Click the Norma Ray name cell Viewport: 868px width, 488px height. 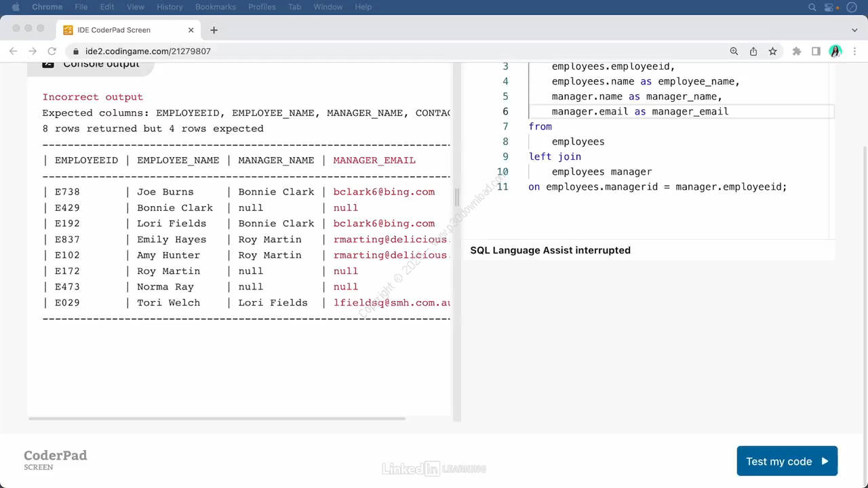point(165,287)
